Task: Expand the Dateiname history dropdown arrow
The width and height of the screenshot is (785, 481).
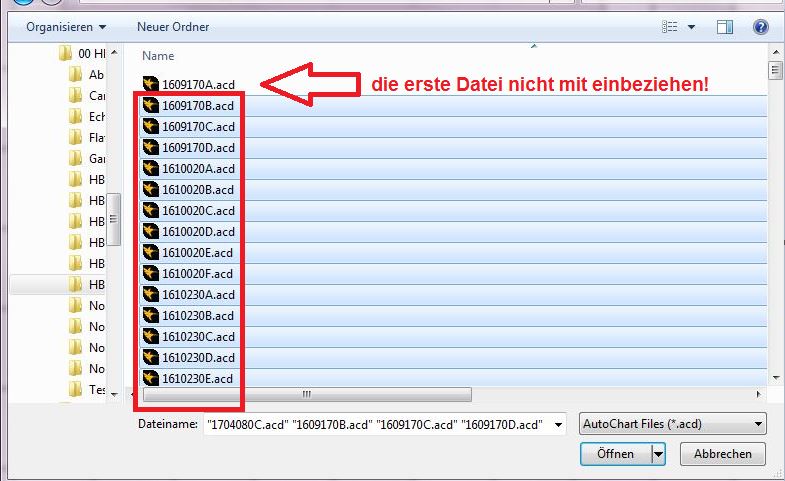Action: pos(557,424)
